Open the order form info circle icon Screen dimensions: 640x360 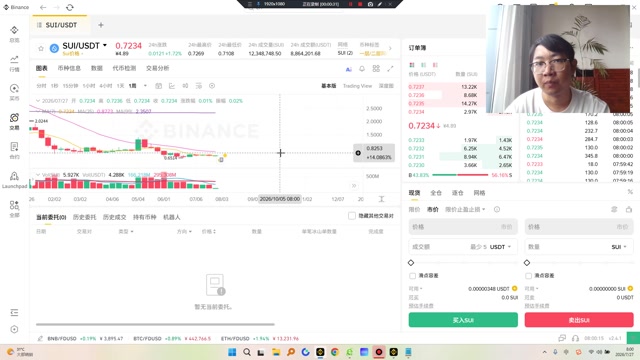497,209
